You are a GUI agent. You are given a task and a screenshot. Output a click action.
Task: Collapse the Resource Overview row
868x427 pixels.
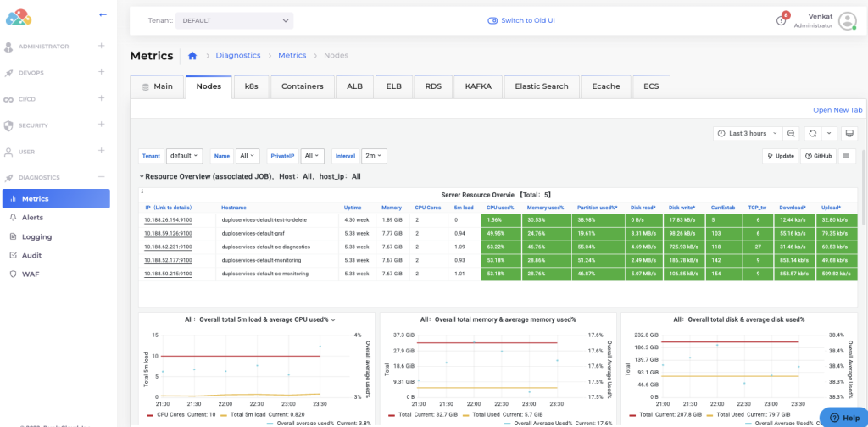(142, 176)
